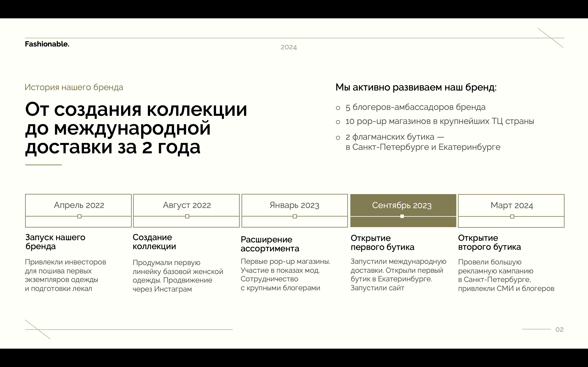Click the 2024 year label in header
Image resolution: width=588 pixels, height=367 pixels.
289,47
